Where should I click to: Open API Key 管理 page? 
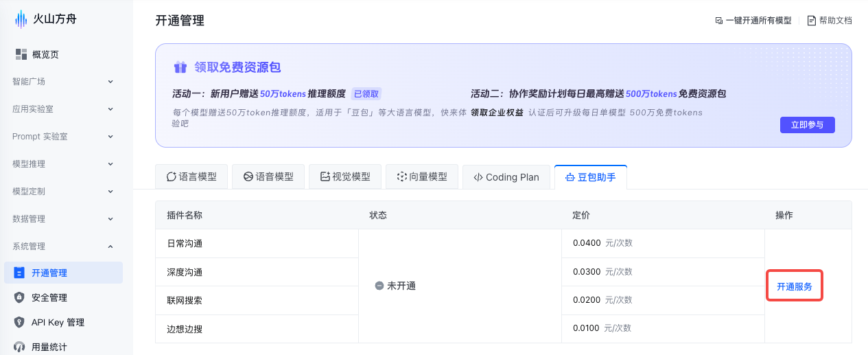click(x=58, y=322)
